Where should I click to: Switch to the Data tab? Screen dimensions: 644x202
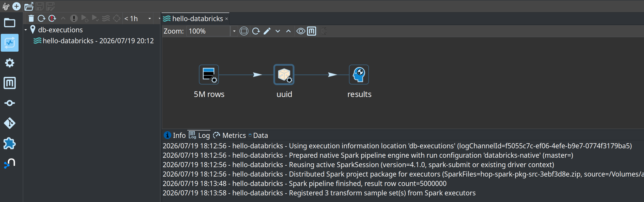pos(258,135)
